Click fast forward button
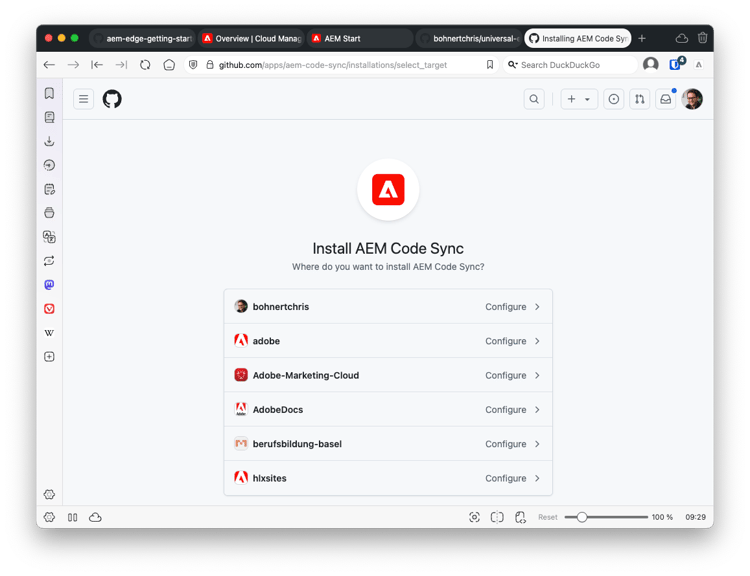This screenshot has width=750, height=576. 121,65
